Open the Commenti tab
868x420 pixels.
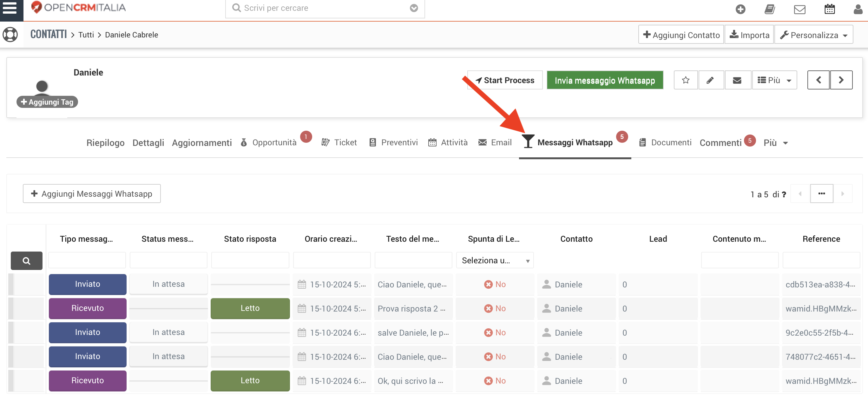pyautogui.click(x=720, y=143)
